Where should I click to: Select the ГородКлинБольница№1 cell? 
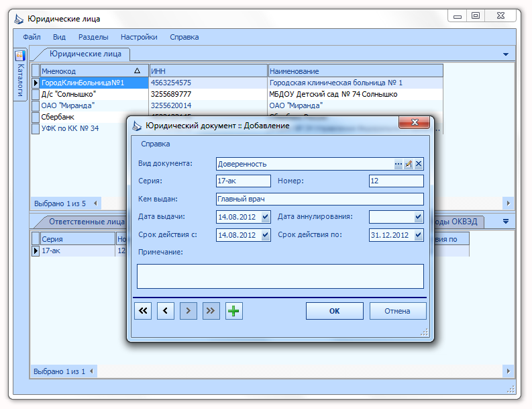[x=94, y=83]
